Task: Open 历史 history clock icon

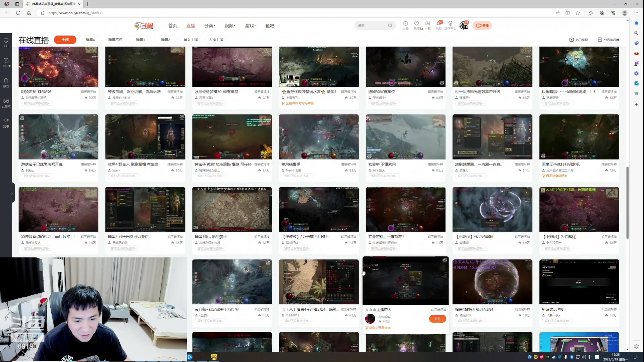Action: (406, 25)
